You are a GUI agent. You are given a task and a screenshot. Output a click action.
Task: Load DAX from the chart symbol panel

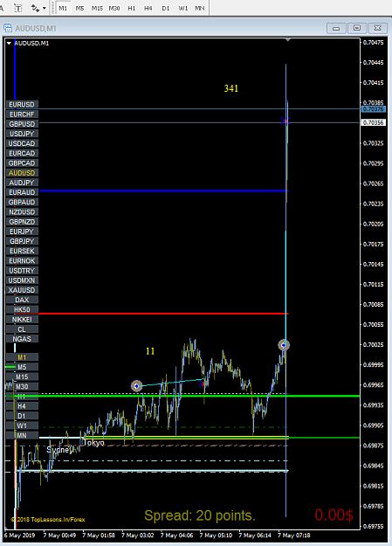coord(22,300)
